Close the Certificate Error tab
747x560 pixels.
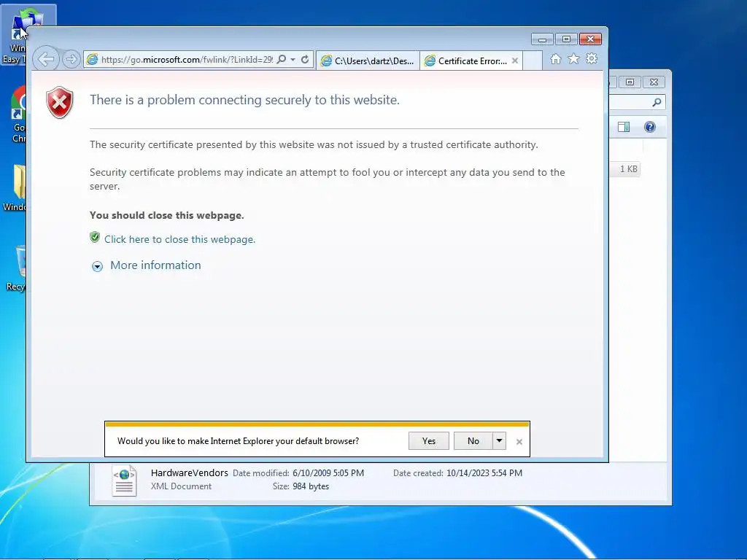click(x=515, y=61)
